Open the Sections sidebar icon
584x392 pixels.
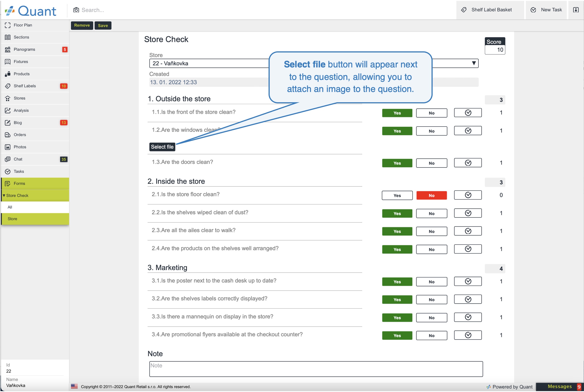(8, 37)
